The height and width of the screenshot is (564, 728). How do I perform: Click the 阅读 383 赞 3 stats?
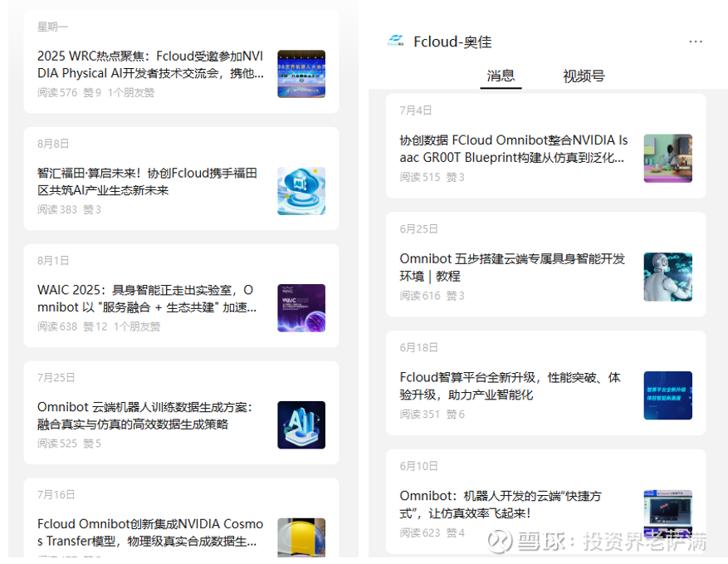pyautogui.click(x=69, y=209)
